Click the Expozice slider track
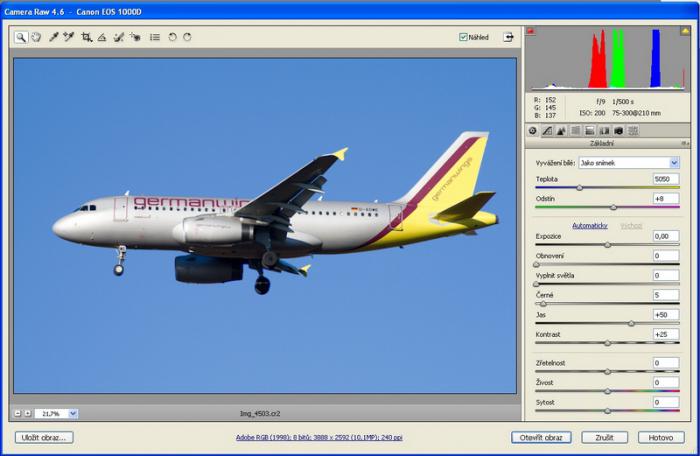The width and height of the screenshot is (700, 456). point(607,245)
